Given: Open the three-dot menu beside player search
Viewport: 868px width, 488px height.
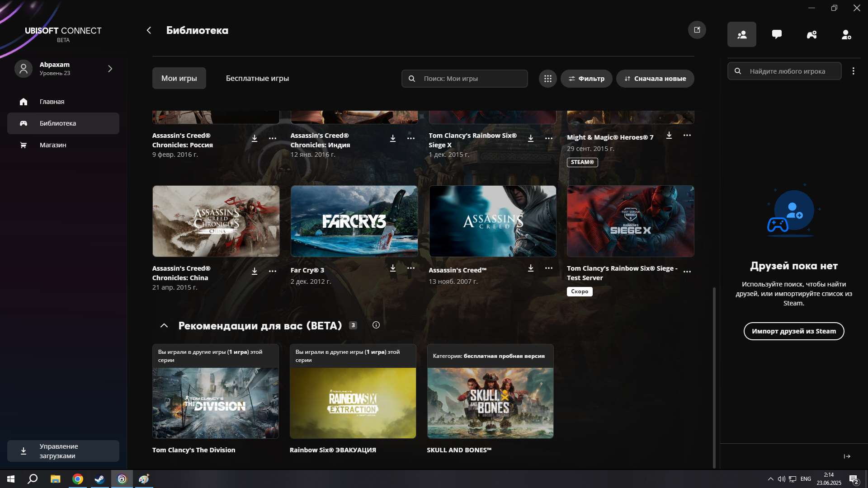Looking at the screenshot, I should (854, 71).
